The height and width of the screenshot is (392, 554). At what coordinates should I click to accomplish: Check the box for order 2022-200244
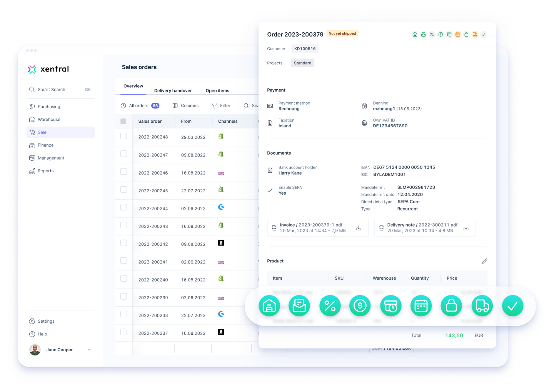click(123, 207)
